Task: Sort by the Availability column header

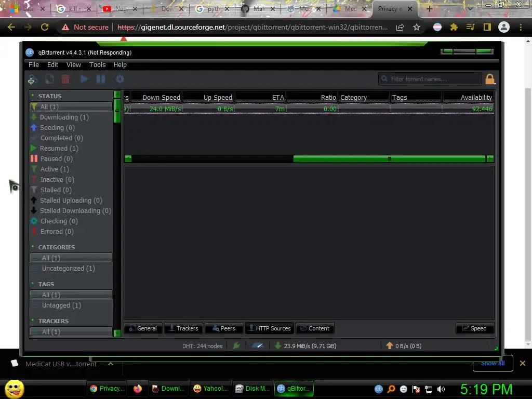Action: 468,97
